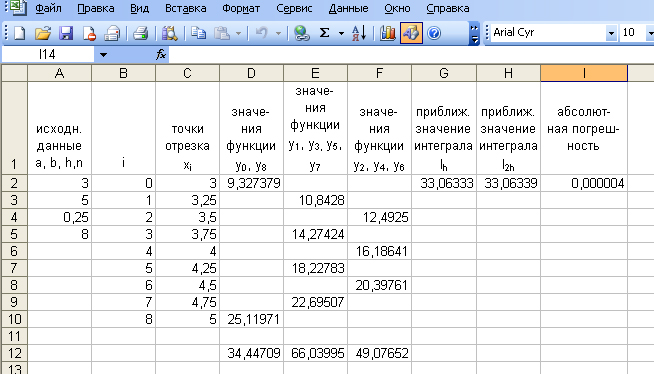This screenshot has height=374, width=654.
Task: Select row 5 header
Action: coord(15,234)
